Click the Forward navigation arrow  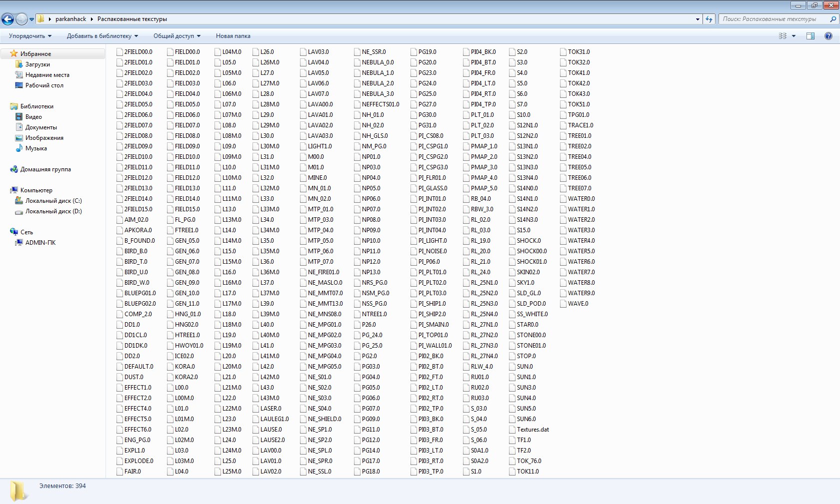21,19
